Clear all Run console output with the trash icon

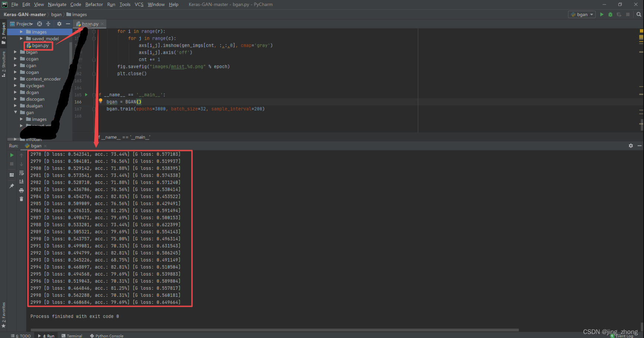pos(22,199)
